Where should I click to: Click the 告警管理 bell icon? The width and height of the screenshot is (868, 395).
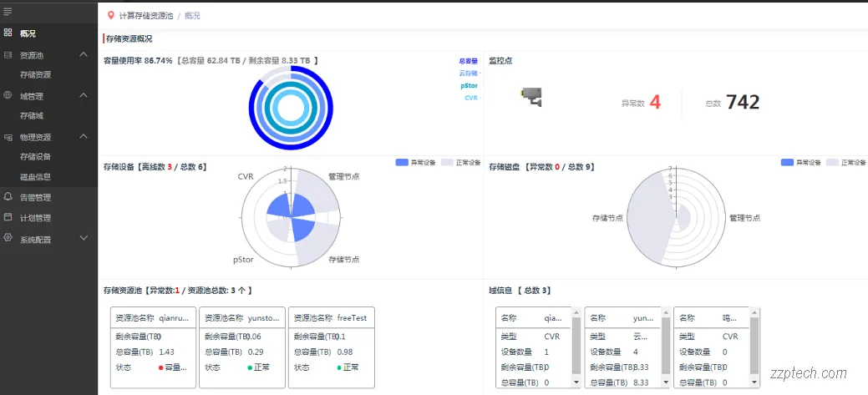[x=8, y=196]
